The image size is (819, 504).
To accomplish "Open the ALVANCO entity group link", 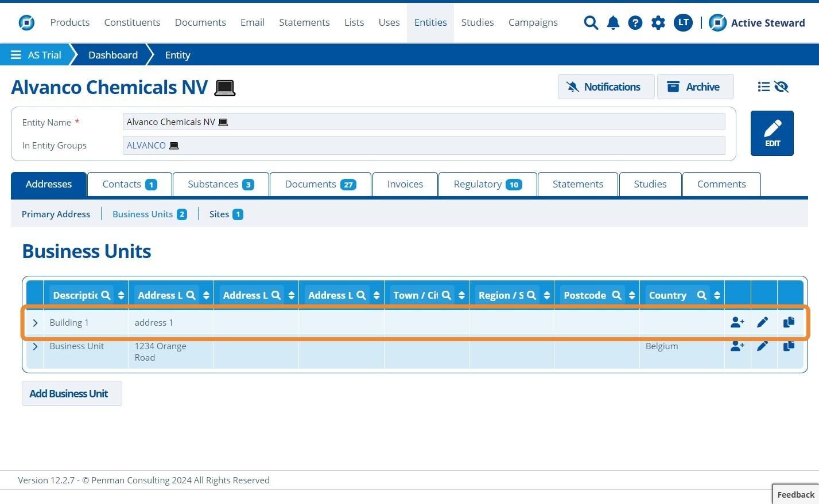I will tap(146, 146).
